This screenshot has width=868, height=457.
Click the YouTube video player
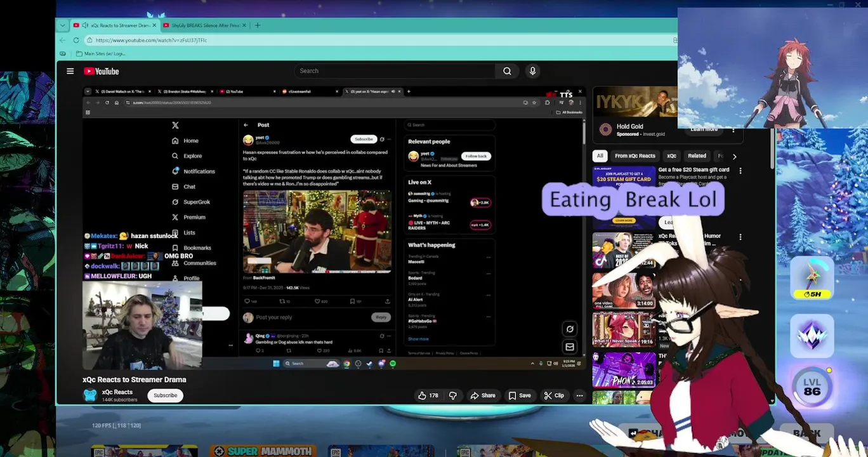[334, 227]
